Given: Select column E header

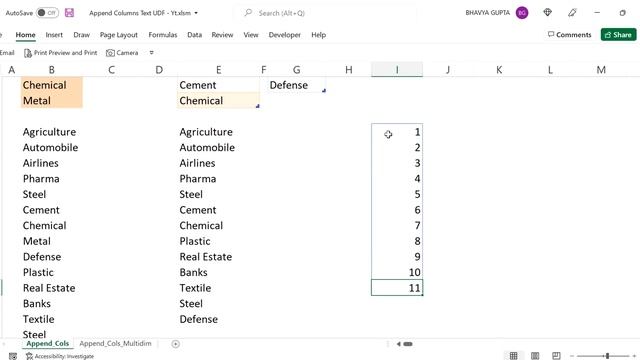Looking at the screenshot, I should click(218, 70).
